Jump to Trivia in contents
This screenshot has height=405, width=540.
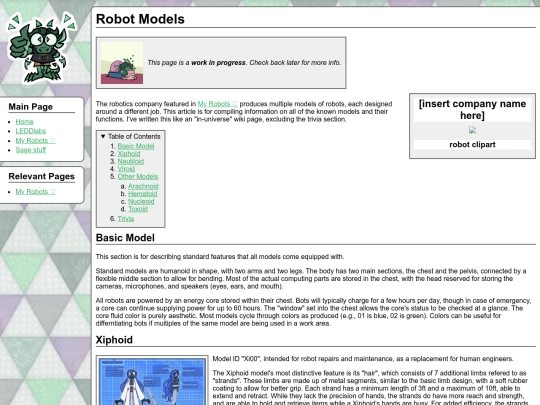pos(126,219)
